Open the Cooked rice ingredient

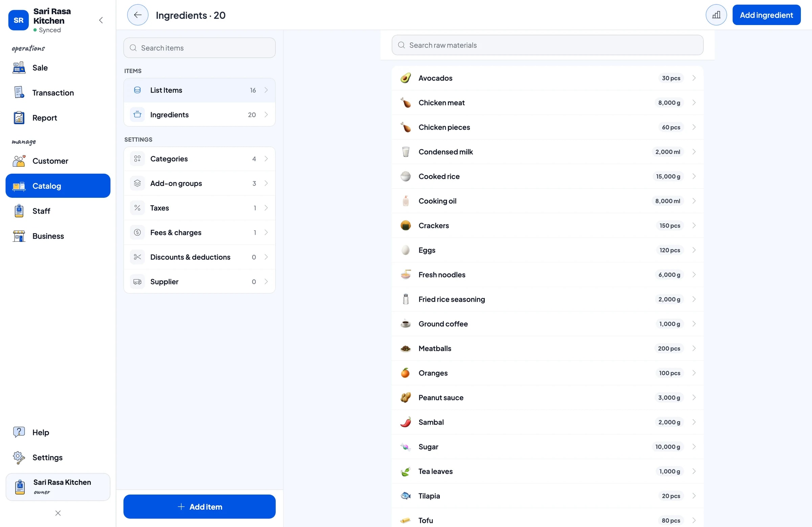547,176
